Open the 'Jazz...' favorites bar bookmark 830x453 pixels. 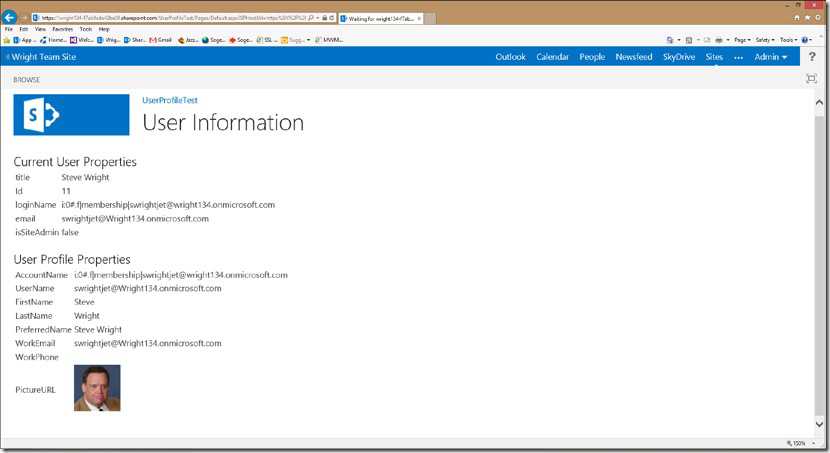point(188,40)
